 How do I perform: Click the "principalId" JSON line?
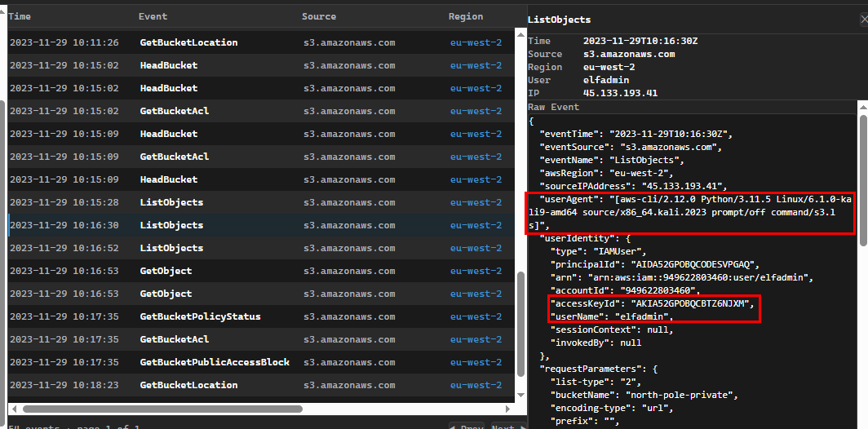click(x=653, y=264)
